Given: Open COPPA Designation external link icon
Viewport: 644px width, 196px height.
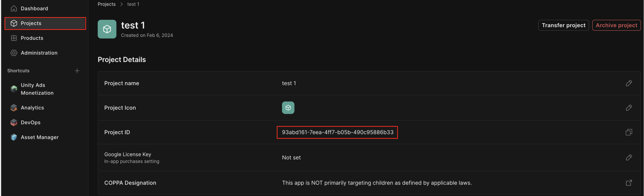Looking at the screenshot, I should 629,183.
